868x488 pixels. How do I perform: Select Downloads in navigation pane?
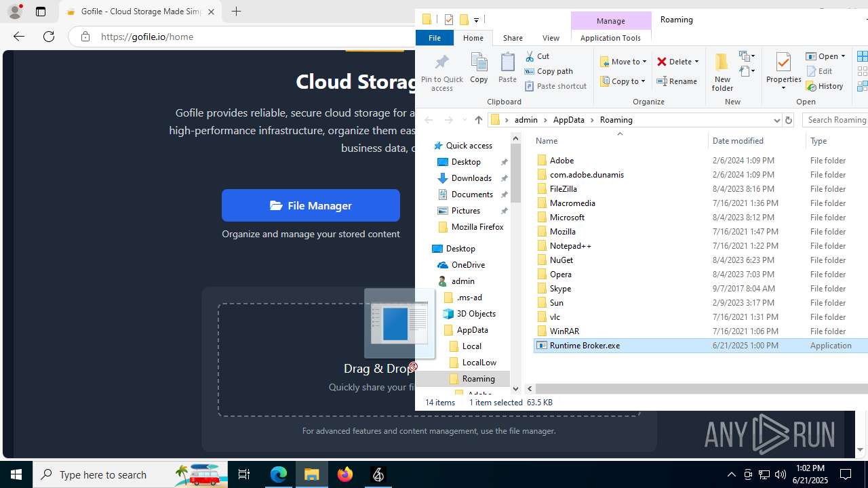(471, 178)
